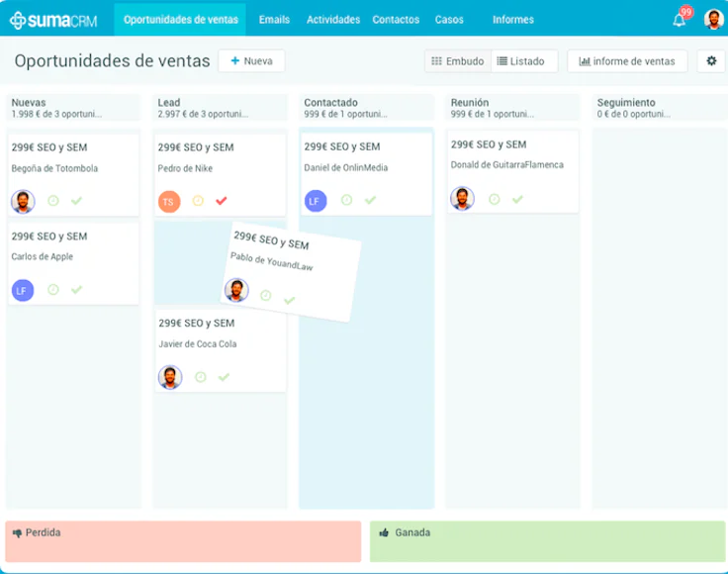The height and width of the screenshot is (574, 728).
Task: Click checkmark on Carlos de Apple card
Action: click(x=76, y=290)
